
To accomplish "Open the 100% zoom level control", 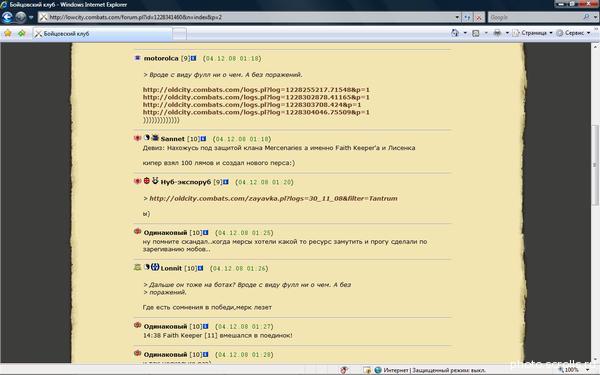I will 574,370.
